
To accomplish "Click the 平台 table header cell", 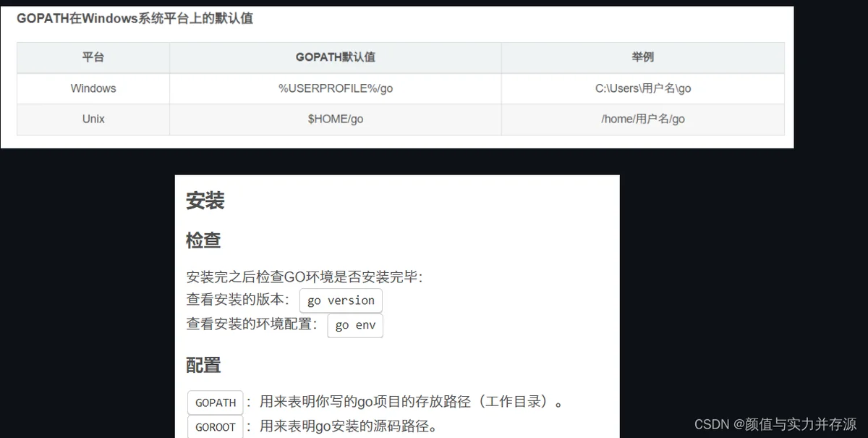I will [x=93, y=57].
